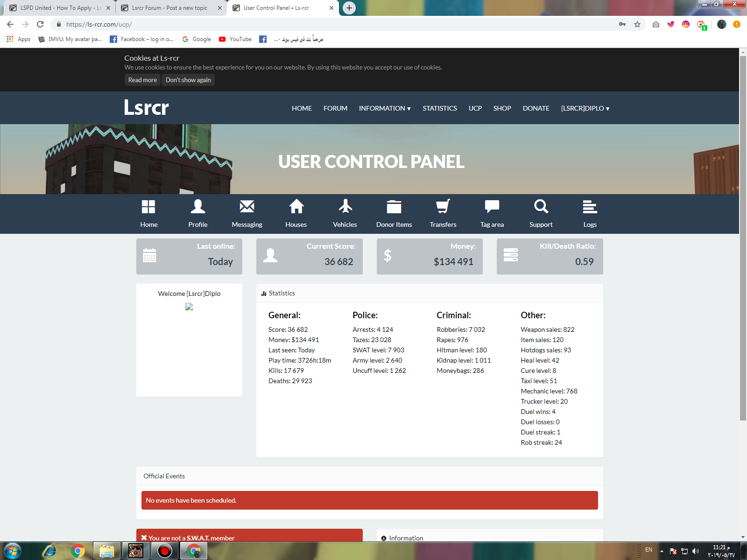Open the Facebook – log in bookmark
747x560 pixels.
(141, 39)
